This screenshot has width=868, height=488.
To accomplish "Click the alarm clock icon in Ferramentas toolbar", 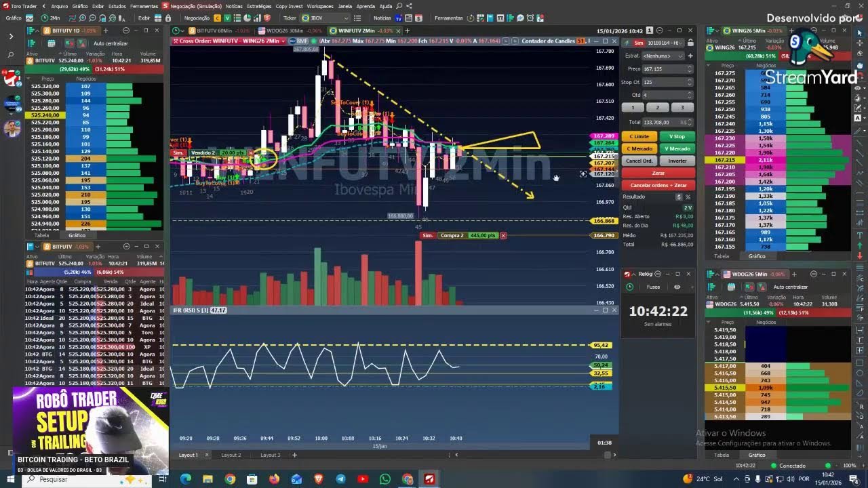I will click(x=530, y=18).
